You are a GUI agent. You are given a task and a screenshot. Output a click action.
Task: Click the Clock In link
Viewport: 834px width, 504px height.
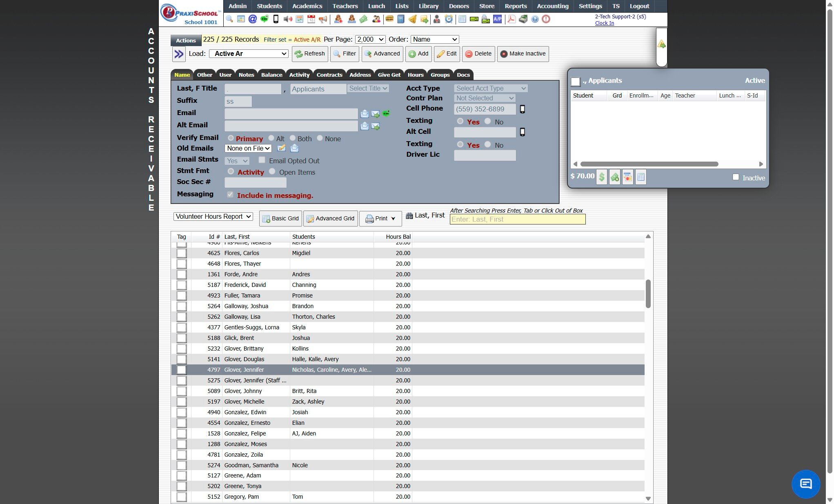(604, 23)
